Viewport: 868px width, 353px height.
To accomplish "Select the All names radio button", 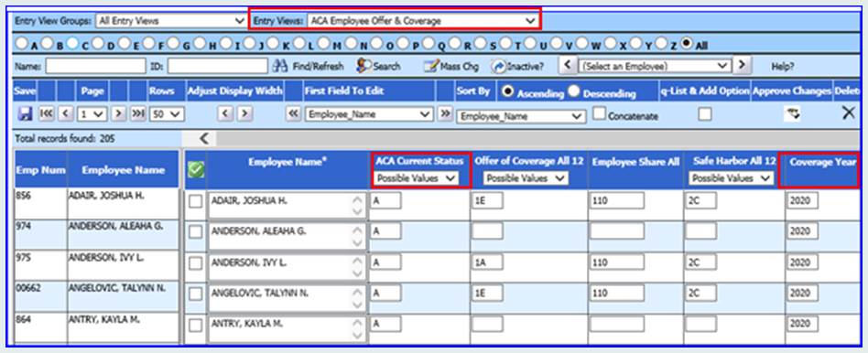I will point(688,43).
